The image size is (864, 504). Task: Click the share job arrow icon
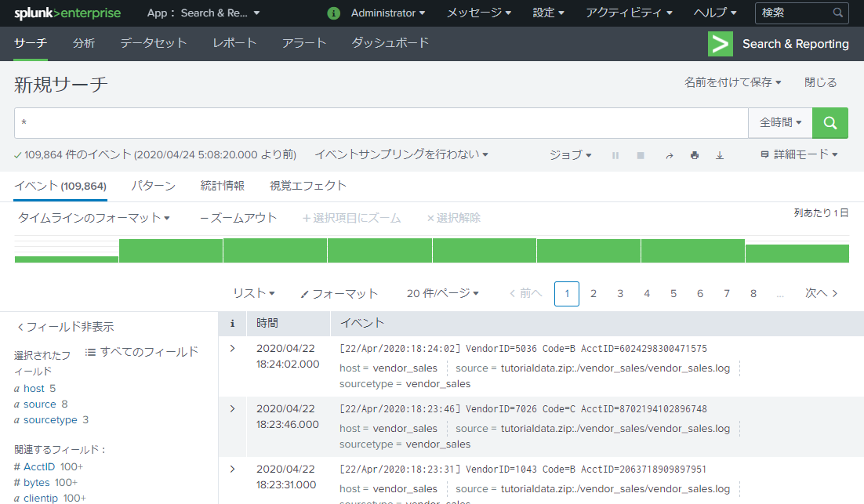tap(669, 156)
